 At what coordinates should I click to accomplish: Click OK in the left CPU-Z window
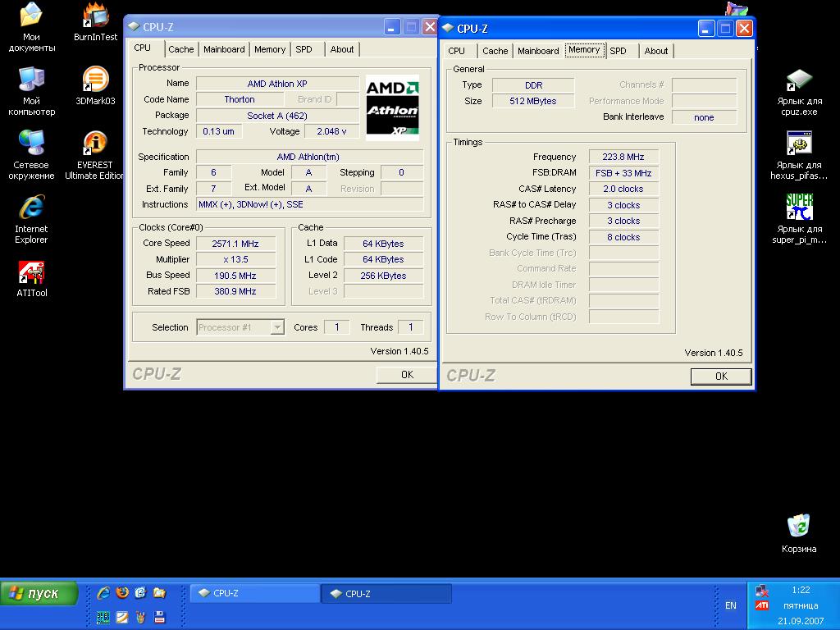[407, 374]
